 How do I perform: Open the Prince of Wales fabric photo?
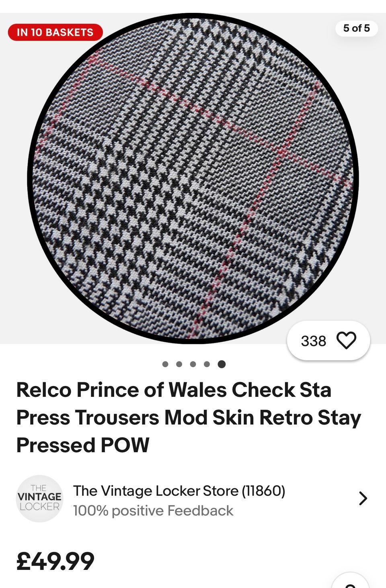pos(193,178)
